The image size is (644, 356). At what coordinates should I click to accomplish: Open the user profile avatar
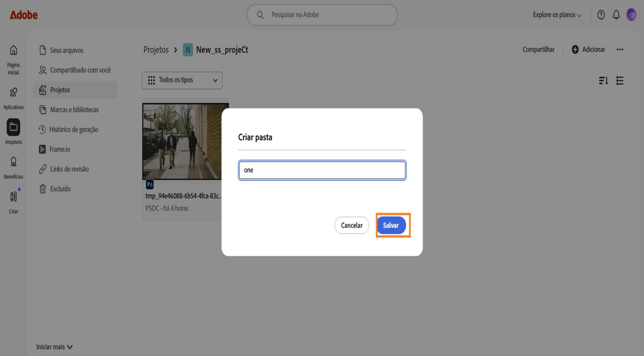pyautogui.click(x=631, y=15)
